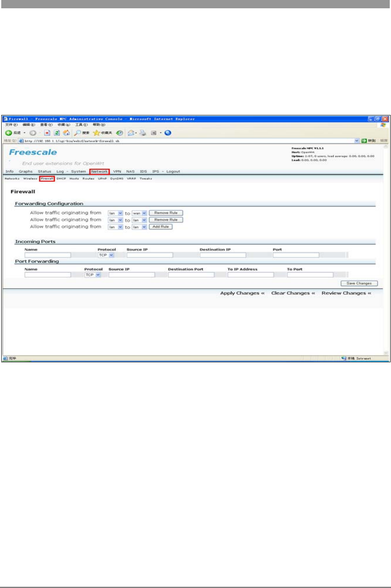
Task: Switch to the DHCP subtab
Action: (61, 178)
